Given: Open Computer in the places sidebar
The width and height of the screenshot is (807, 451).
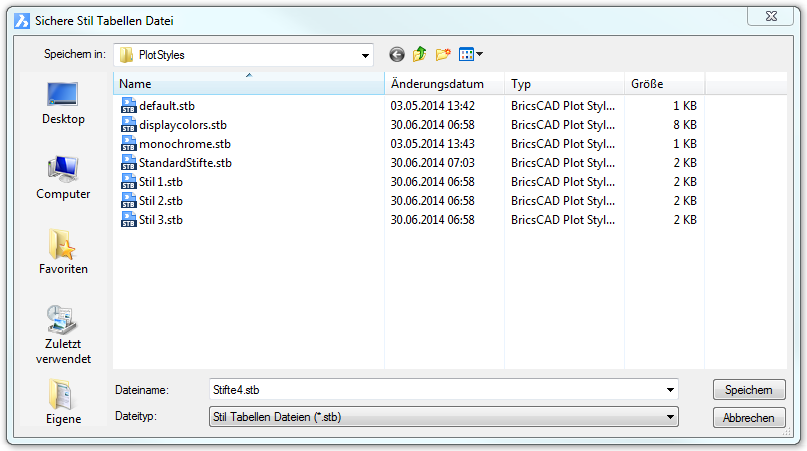Looking at the screenshot, I should point(63,178).
